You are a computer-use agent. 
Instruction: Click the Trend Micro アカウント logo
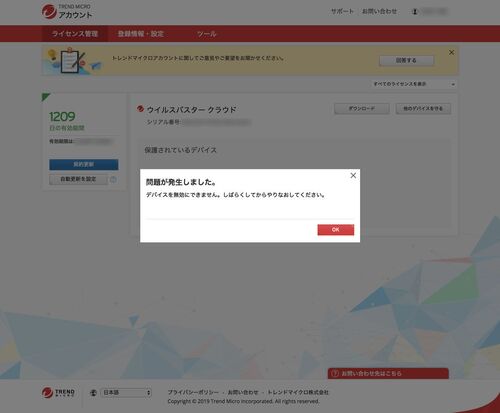[67, 12]
